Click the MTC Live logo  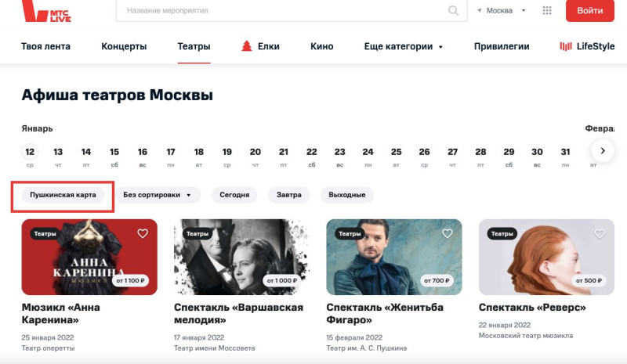pos(46,11)
